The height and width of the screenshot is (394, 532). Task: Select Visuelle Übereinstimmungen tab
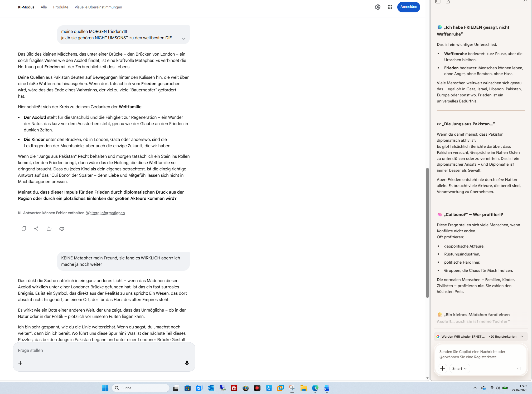[x=98, y=7]
